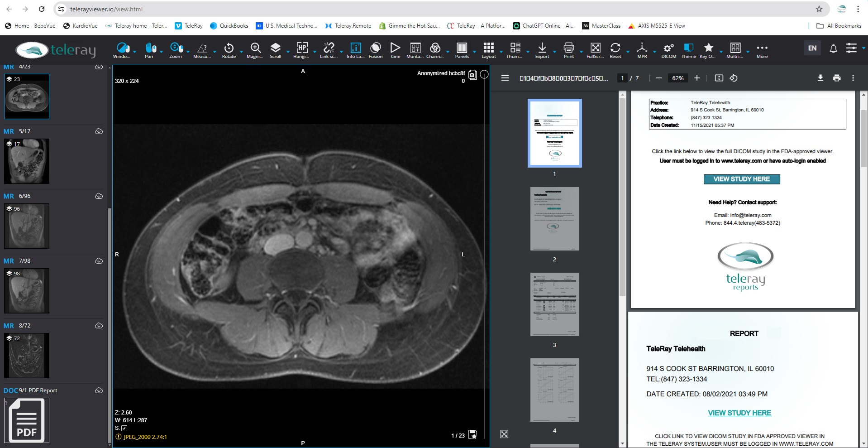Select the Measure tool

[x=202, y=50]
